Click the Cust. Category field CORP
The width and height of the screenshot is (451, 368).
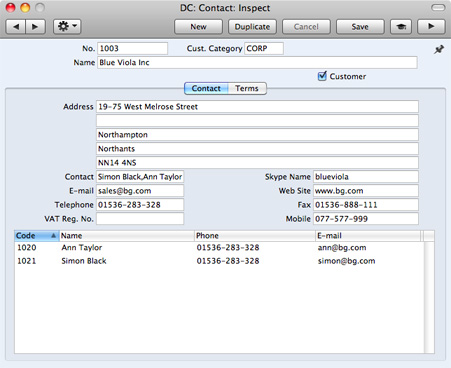point(264,48)
